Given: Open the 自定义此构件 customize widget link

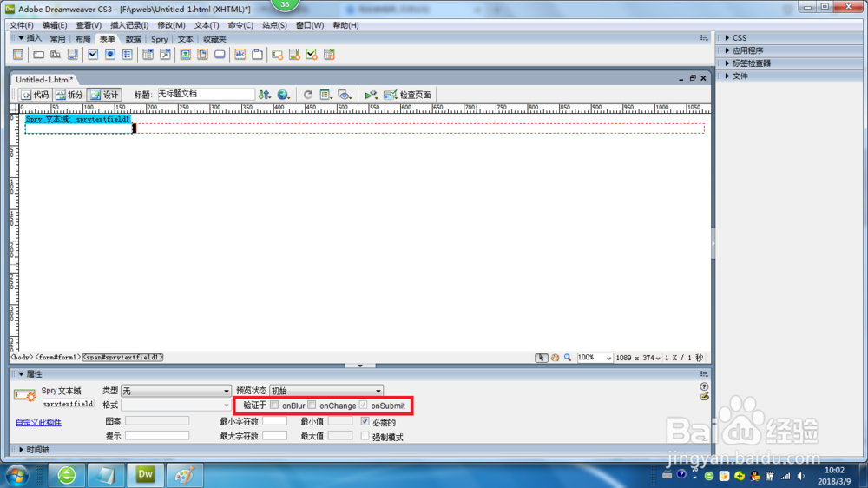Looking at the screenshot, I should (38, 423).
